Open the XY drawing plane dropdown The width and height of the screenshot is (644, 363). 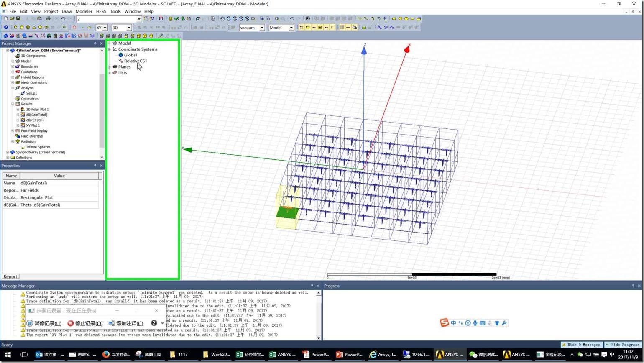click(x=105, y=28)
